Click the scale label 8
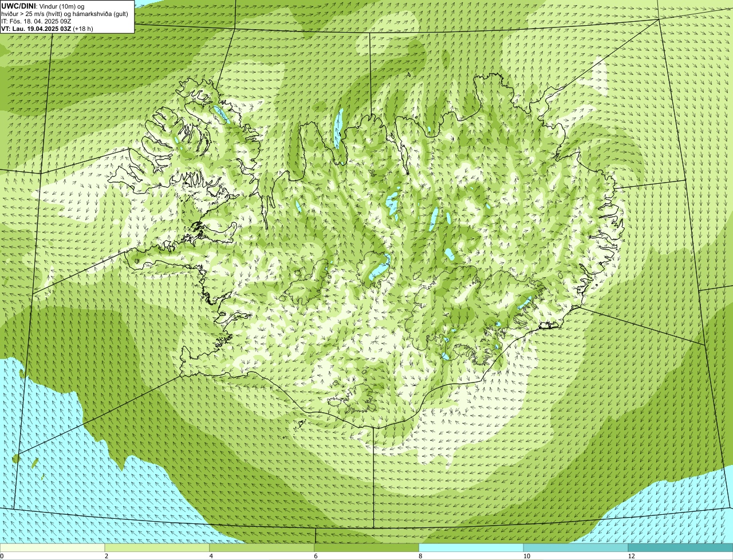The height and width of the screenshot is (560, 733). tap(420, 556)
